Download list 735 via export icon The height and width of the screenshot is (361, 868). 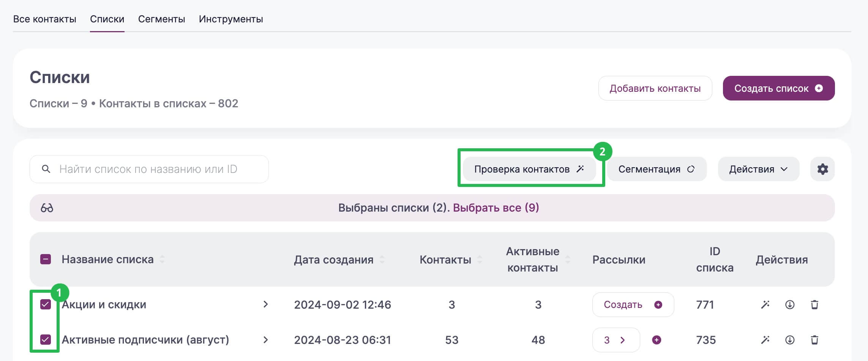coord(790,340)
